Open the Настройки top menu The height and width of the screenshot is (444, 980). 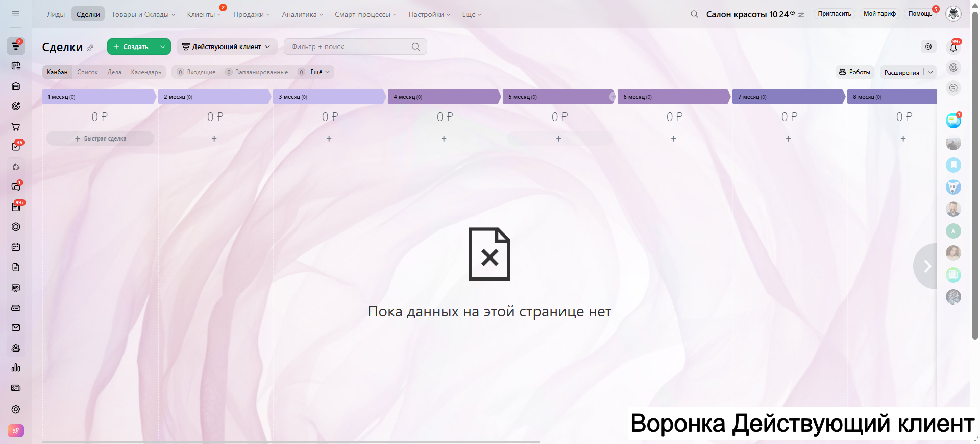point(430,14)
